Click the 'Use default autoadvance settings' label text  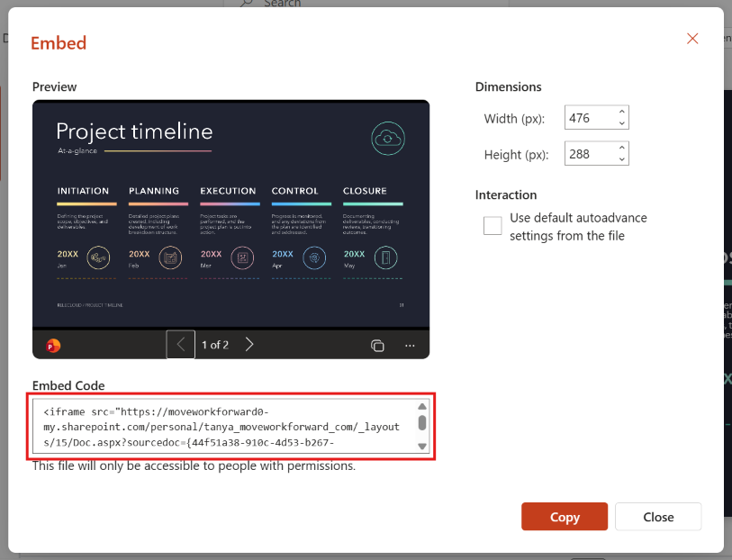click(x=578, y=227)
